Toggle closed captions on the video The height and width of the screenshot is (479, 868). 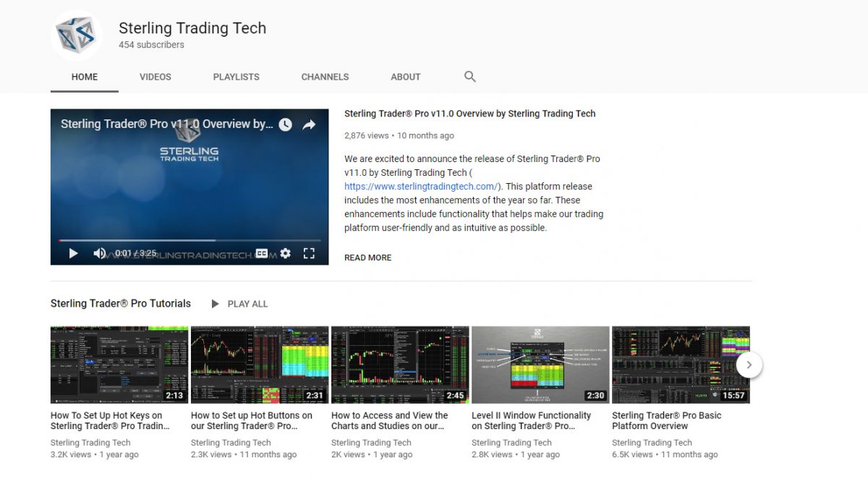coord(262,253)
